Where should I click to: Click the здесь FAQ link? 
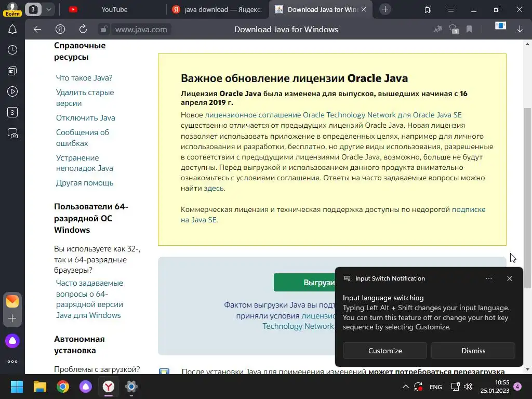click(214, 188)
